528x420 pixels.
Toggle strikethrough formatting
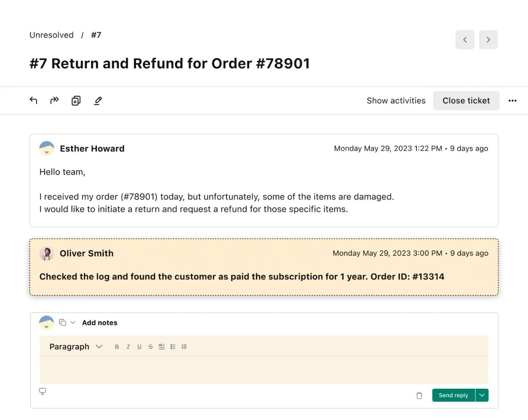[x=150, y=346]
